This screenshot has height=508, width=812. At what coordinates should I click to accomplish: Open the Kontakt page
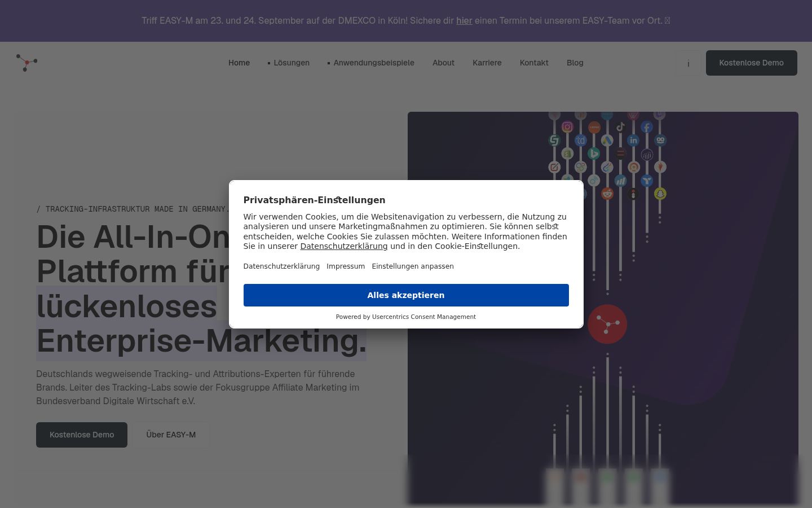click(534, 63)
